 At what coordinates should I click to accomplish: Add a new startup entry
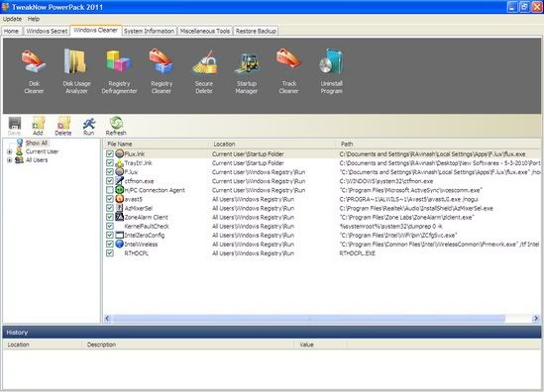click(x=38, y=126)
